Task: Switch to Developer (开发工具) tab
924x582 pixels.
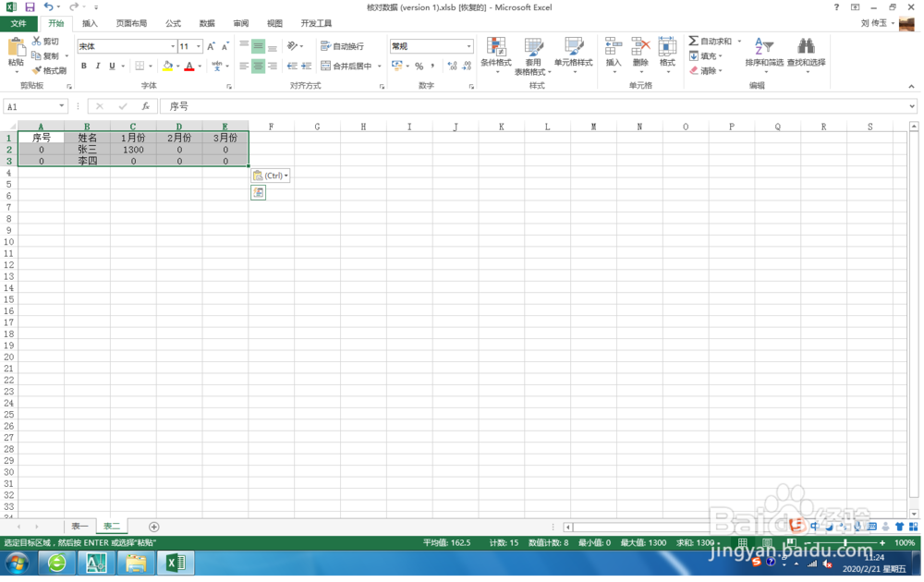Action: tap(316, 23)
